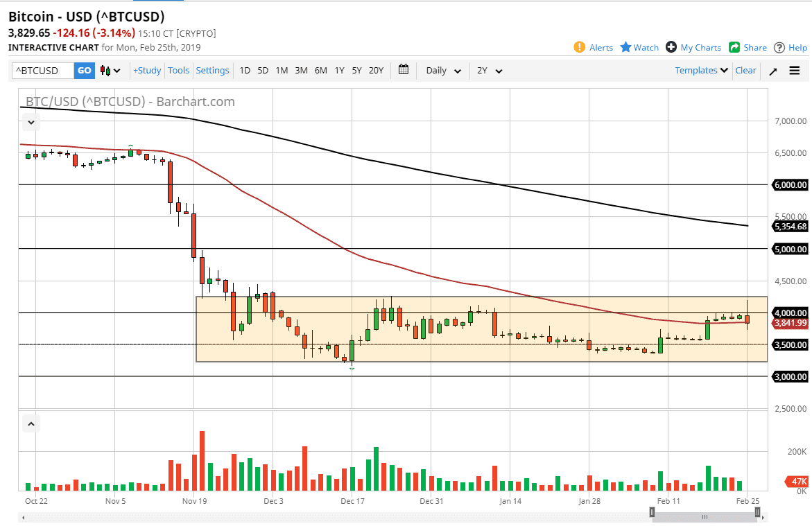Click the annotation arrow drawing icon
This screenshot has width=812, height=526.
772,70
